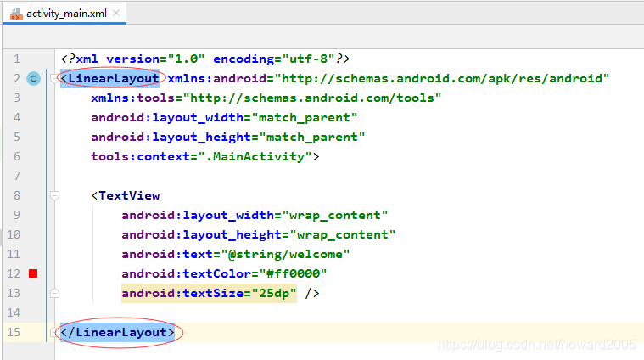The height and width of the screenshot is (360, 644).
Task: Click the fold end marker on line 15
Action: pos(54,332)
